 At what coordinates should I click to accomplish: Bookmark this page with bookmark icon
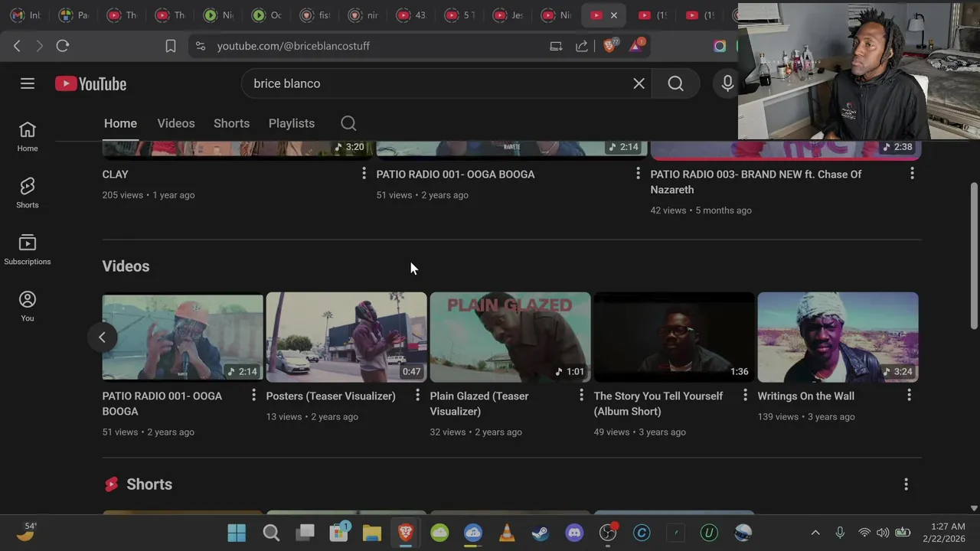coord(171,46)
